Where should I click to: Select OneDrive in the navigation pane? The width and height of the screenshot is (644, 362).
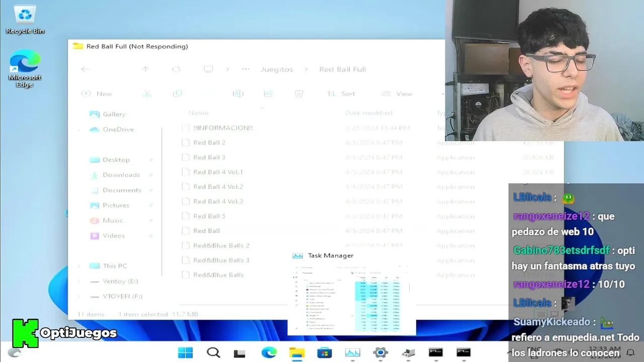[x=112, y=129]
